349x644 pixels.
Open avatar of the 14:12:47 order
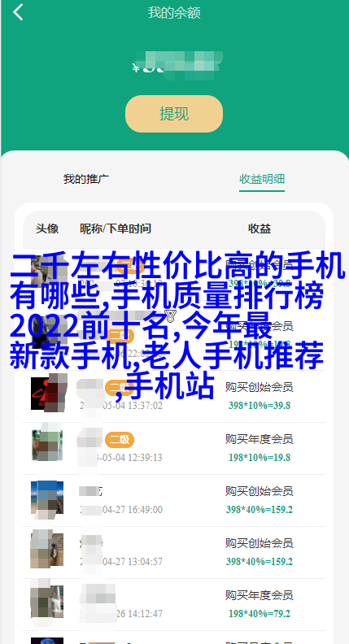pyautogui.click(x=47, y=602)
